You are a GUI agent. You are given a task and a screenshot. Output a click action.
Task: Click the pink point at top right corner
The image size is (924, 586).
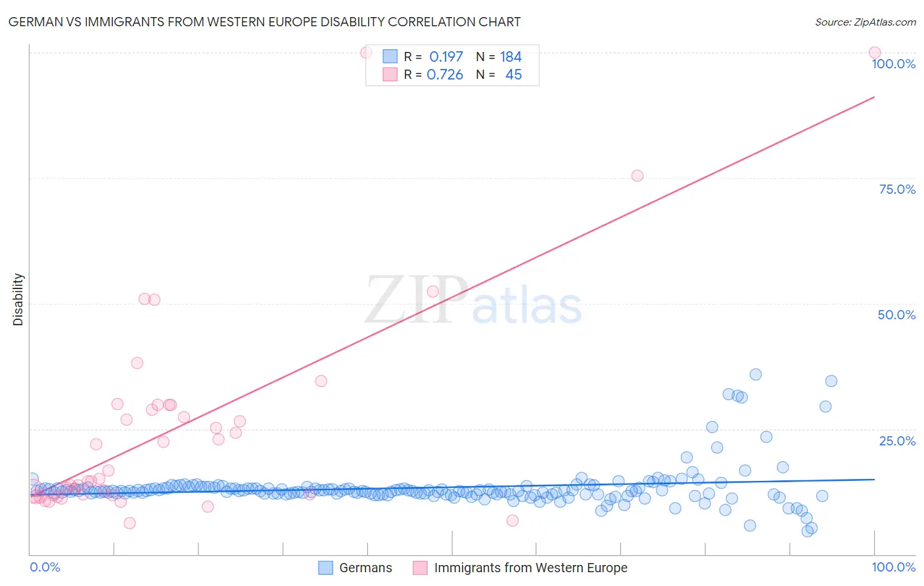(875, 53)
